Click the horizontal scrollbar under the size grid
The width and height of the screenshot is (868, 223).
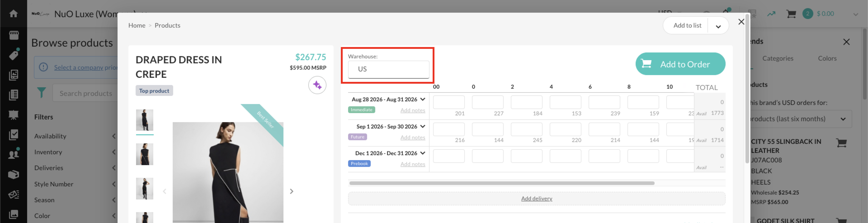click(502, 183)
